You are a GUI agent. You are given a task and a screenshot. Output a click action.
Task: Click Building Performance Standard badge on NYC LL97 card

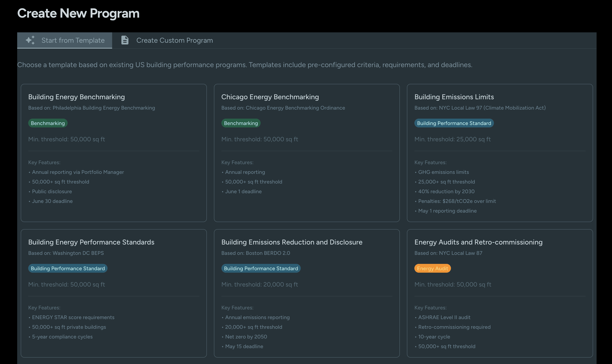coord(454,123)
